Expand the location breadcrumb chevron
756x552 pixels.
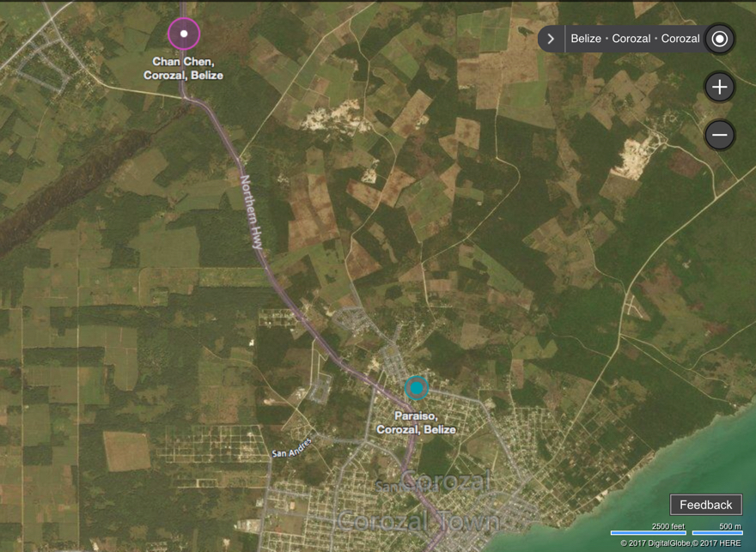point(551,39)
